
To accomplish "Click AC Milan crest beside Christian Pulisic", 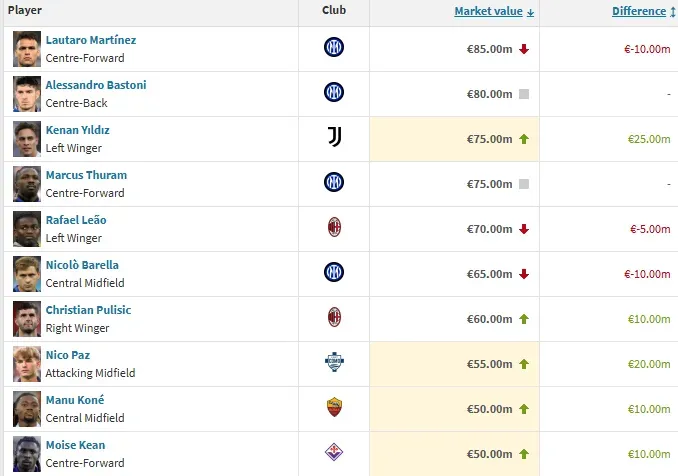I will (334, 317).
